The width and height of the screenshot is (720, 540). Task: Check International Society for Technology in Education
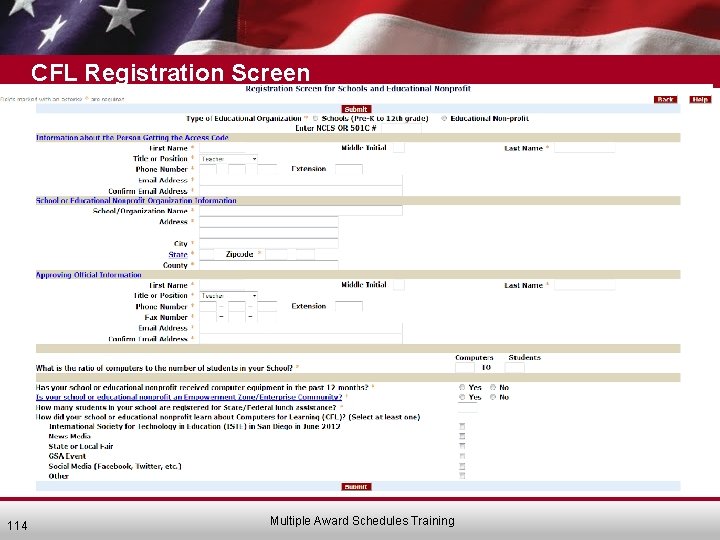(462, 427)
